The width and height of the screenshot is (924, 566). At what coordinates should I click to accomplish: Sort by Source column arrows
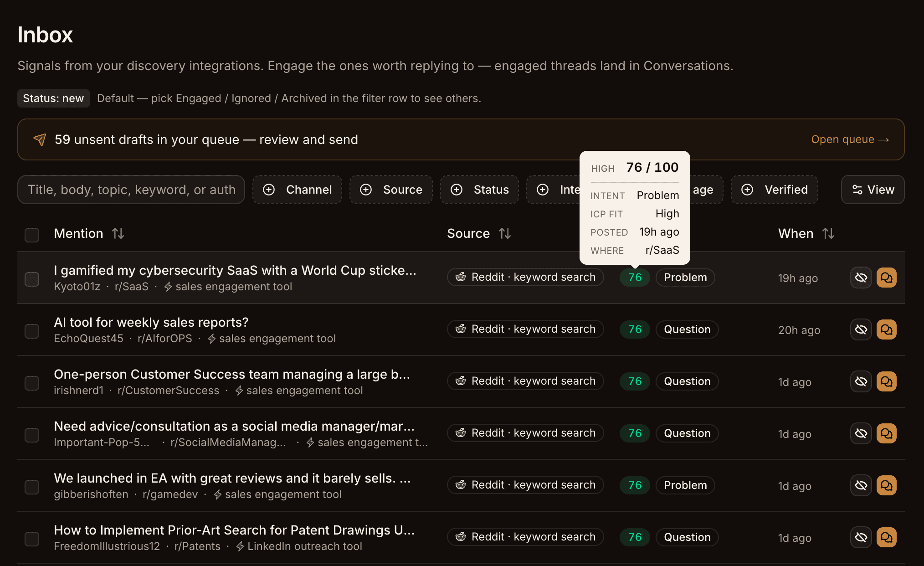[504, 233]
